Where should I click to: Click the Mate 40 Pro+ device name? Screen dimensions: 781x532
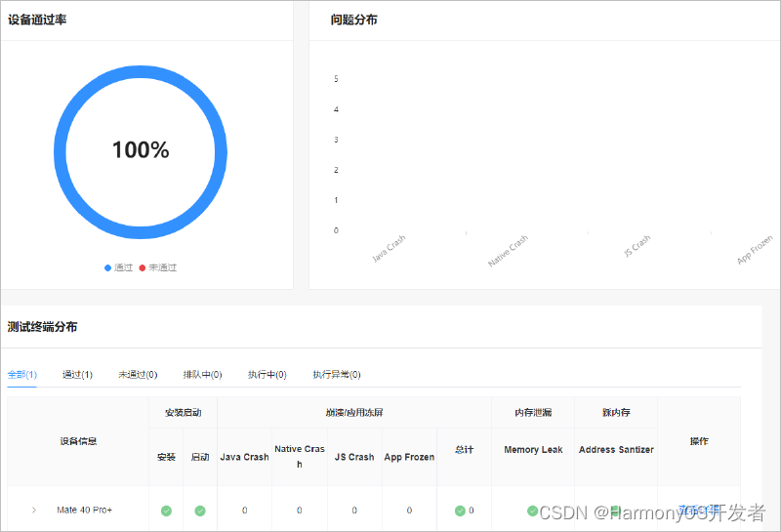tap(85, 511)
